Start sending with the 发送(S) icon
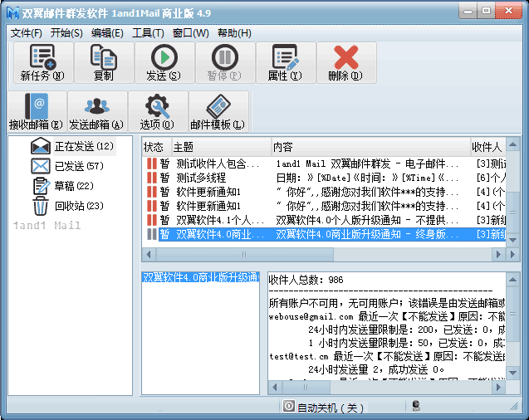The image size is (529, 420). (x=164, y=63)
